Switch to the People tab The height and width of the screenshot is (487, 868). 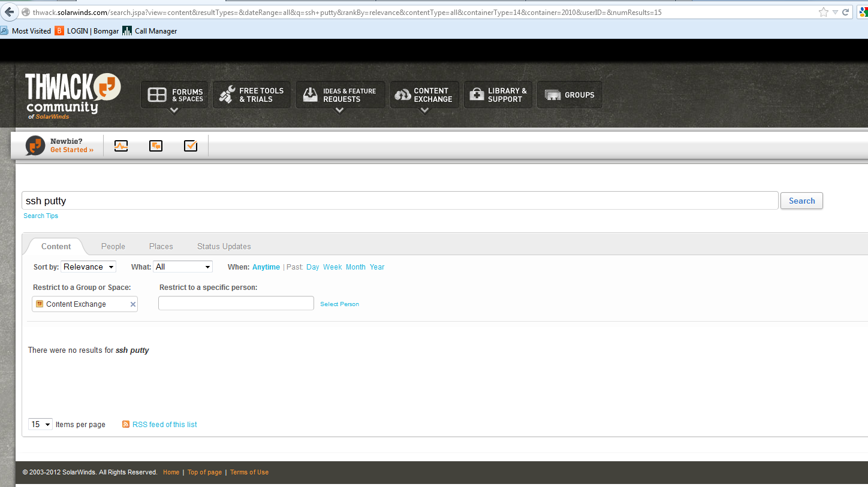(x=113, y=246)
